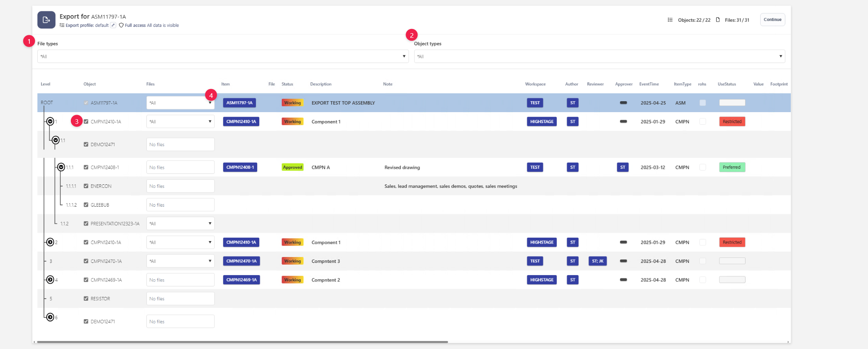Click the Approved status tag
The width and height of the screenshot is (868, 349).
292,167
